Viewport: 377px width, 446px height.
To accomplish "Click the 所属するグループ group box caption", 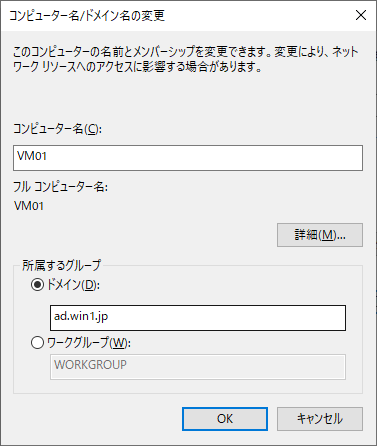I will [x=61, y=265].
